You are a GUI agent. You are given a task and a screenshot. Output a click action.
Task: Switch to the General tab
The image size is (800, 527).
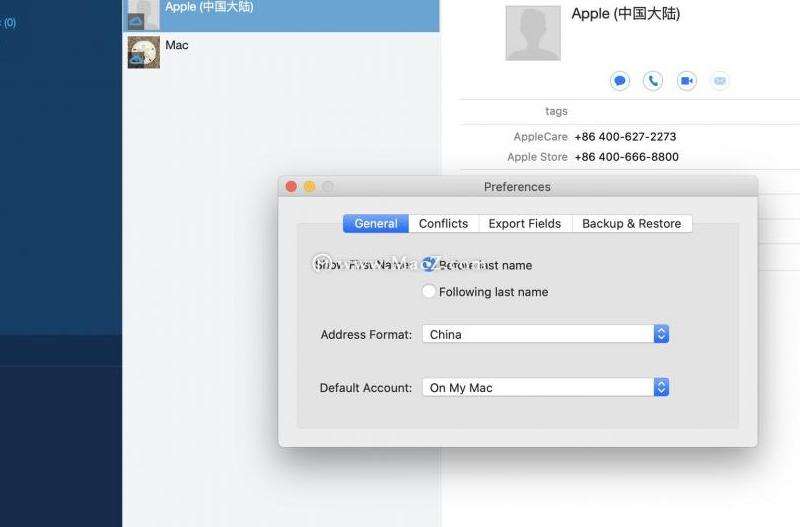(x=376, y=223)
